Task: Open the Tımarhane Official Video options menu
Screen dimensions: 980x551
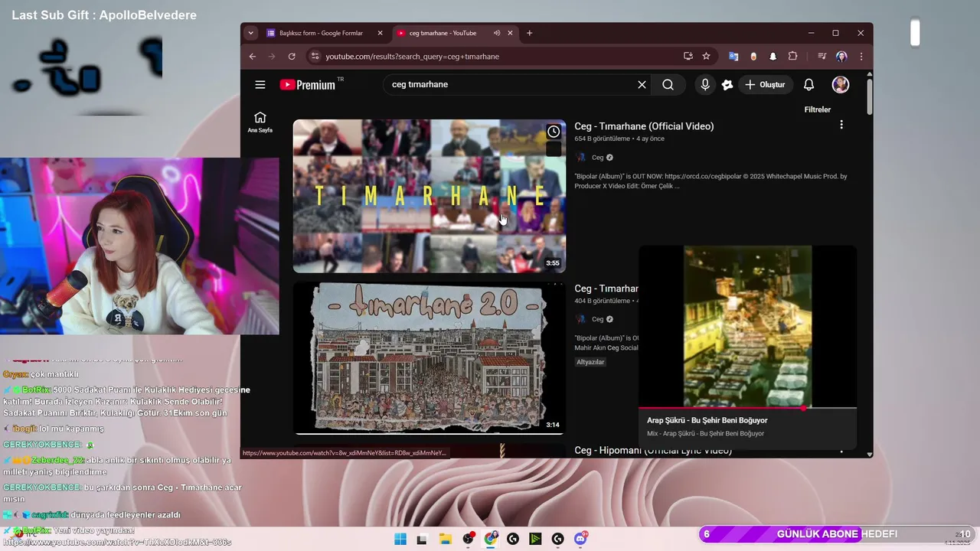Action: (x=841, y=125)
